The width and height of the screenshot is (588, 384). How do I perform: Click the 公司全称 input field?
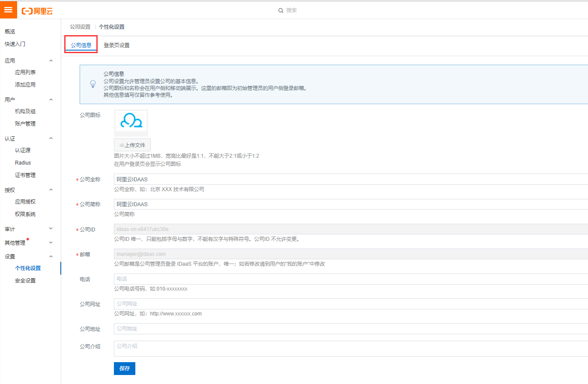point(351,179)
